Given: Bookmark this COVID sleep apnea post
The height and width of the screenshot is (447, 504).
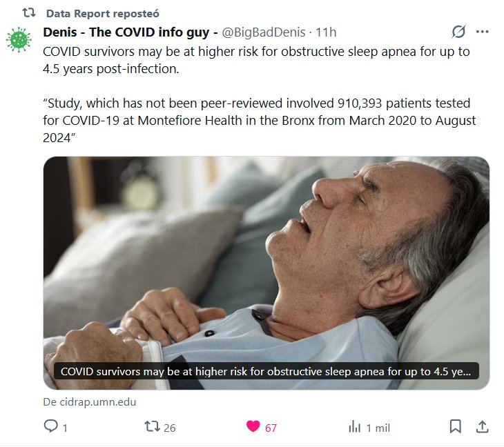Looking at the screenshot, I should [x=456, y=427].
